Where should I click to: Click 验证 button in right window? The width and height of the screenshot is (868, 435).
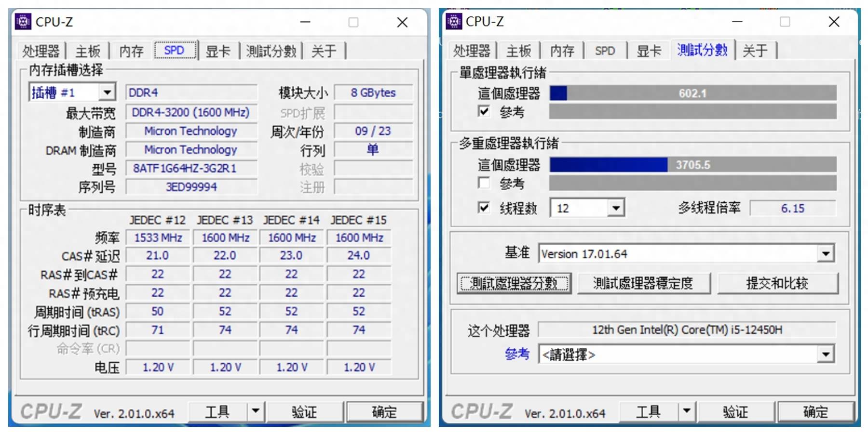(x=735, y=412)
